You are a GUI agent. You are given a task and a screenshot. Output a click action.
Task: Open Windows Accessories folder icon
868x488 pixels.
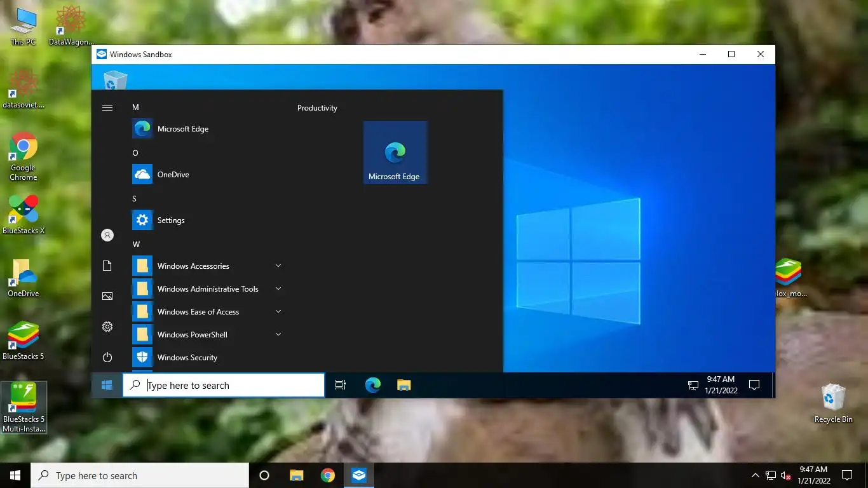tap(142, 266)
